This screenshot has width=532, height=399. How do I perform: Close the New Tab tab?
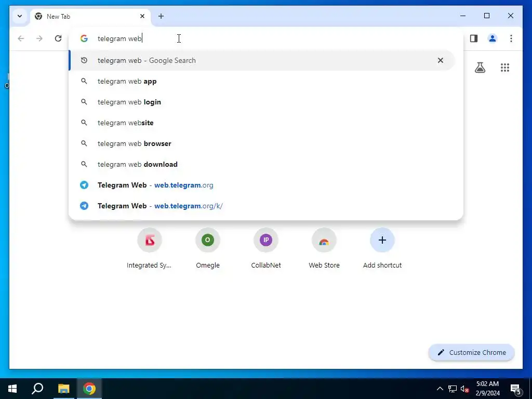coord(142,16)
